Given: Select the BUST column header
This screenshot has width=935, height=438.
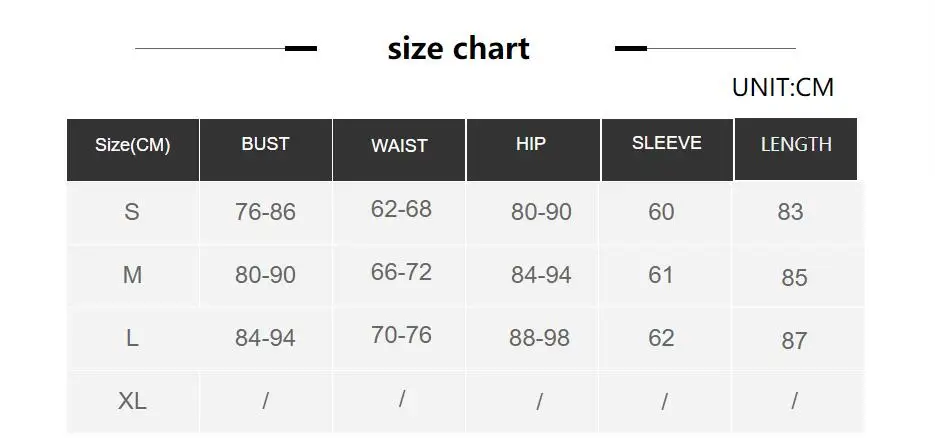Looking at the screenshot, I should (265, 150).
